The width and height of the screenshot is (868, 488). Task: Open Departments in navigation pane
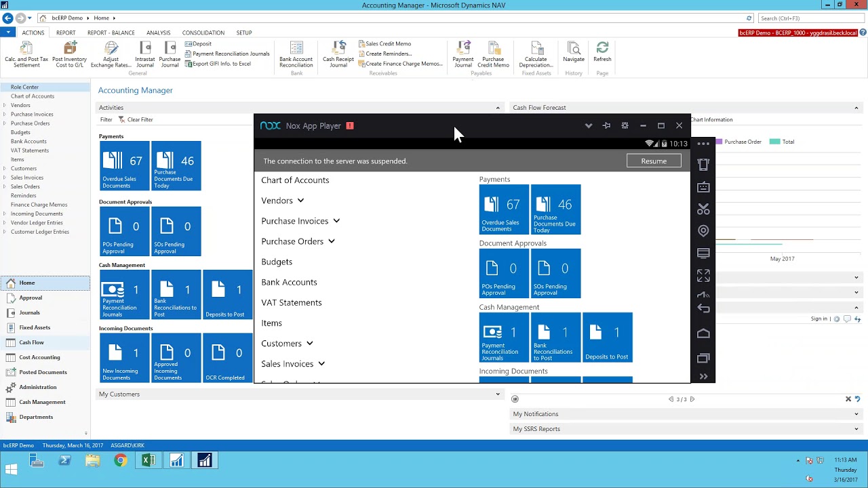pyautogui.click(x=36, y=417)
